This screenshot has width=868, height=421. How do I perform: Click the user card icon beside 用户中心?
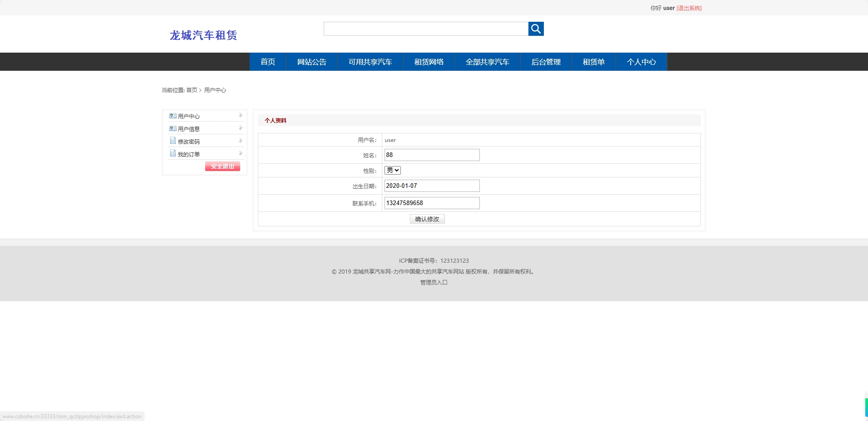click(173, 115)
